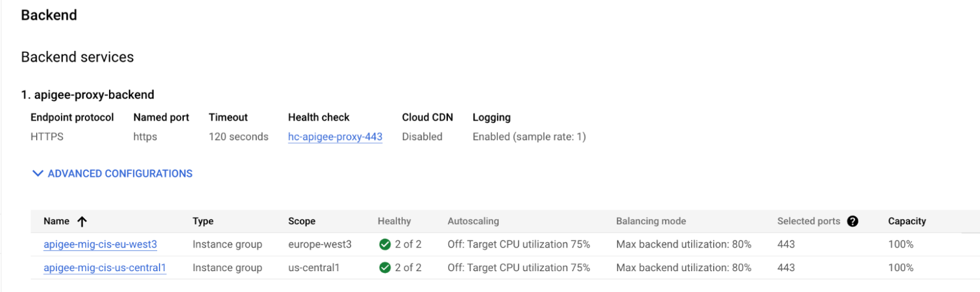Sort table by Name column header
Image resolution: width=980 pixels, height=292 pixels.
[56, 221]
